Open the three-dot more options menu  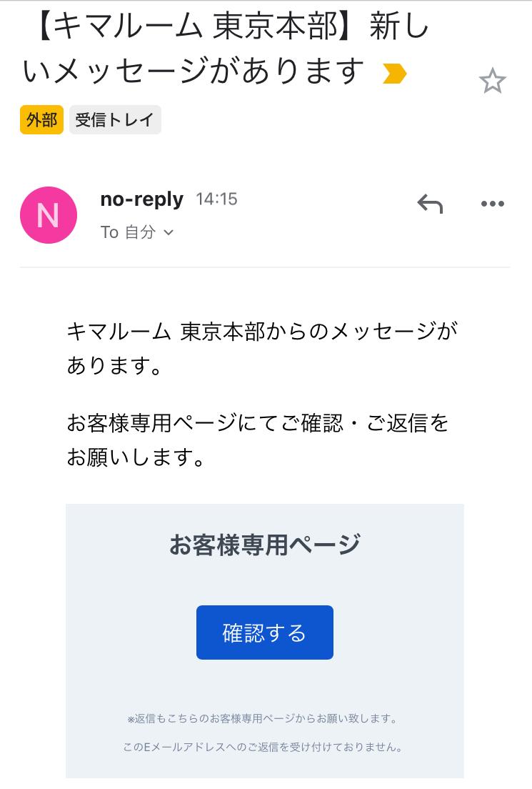tap(492, 204)
